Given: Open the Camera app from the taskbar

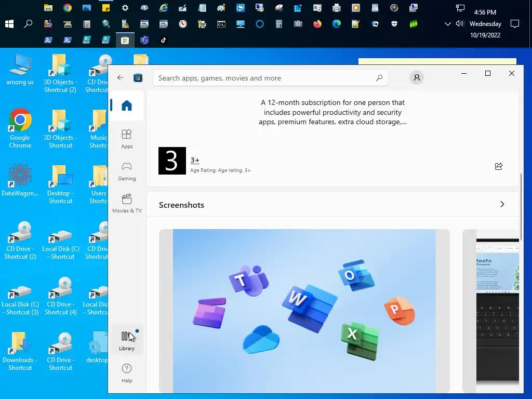Looking at the screenshot, I should (298, 24).
